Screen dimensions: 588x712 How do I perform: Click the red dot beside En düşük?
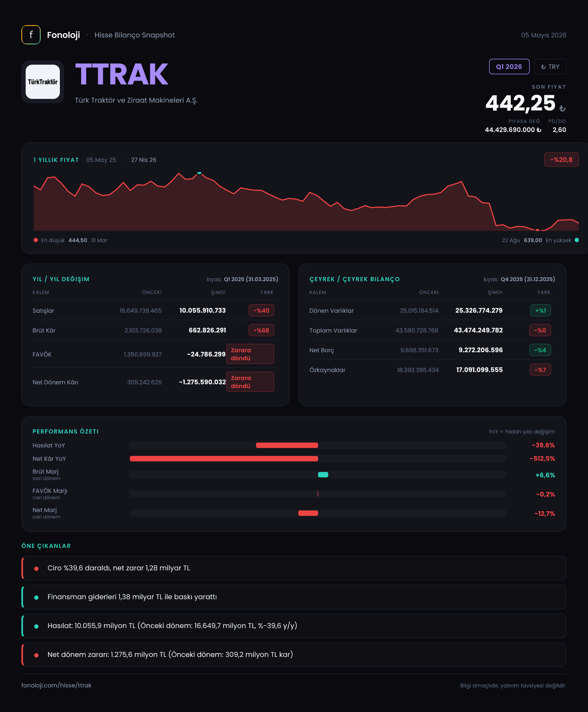pos(36,240)
